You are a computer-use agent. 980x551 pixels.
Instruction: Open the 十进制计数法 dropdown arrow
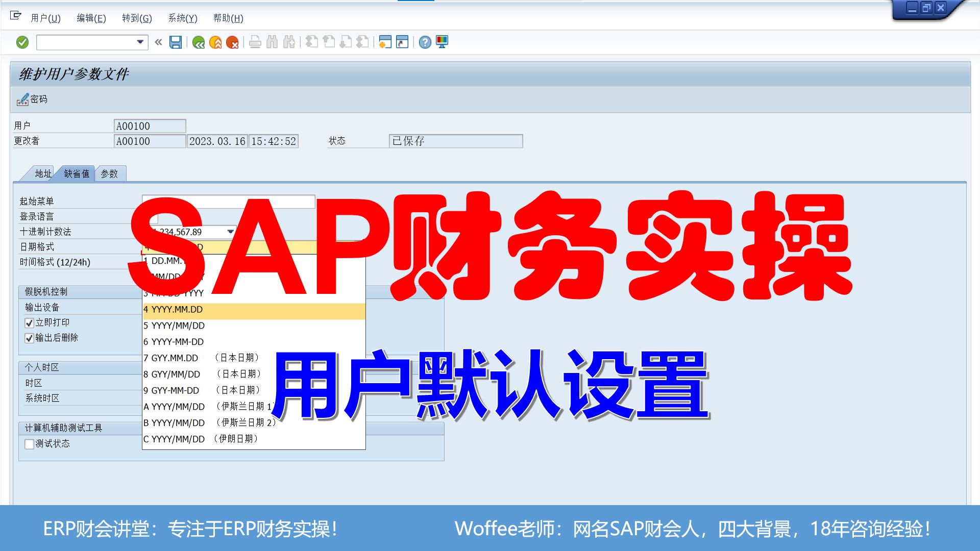pyautogui.click(x=231, y=232)
